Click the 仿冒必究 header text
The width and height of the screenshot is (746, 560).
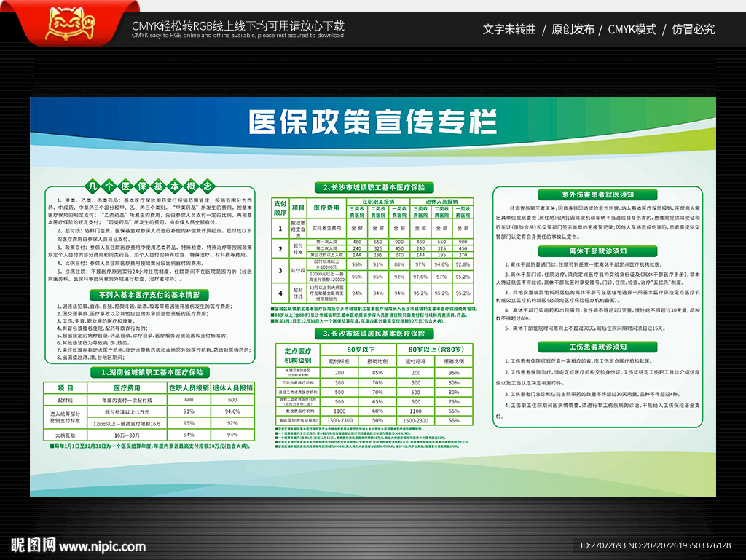pos(693,29)
